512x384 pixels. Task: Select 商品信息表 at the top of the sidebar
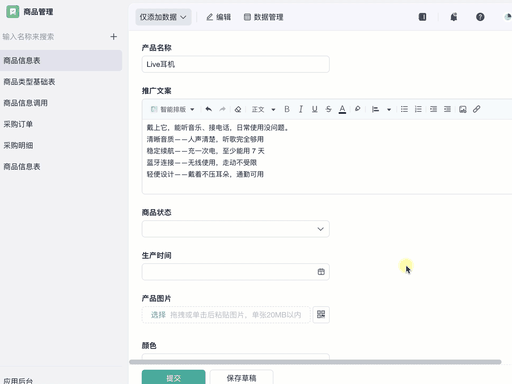61,61
